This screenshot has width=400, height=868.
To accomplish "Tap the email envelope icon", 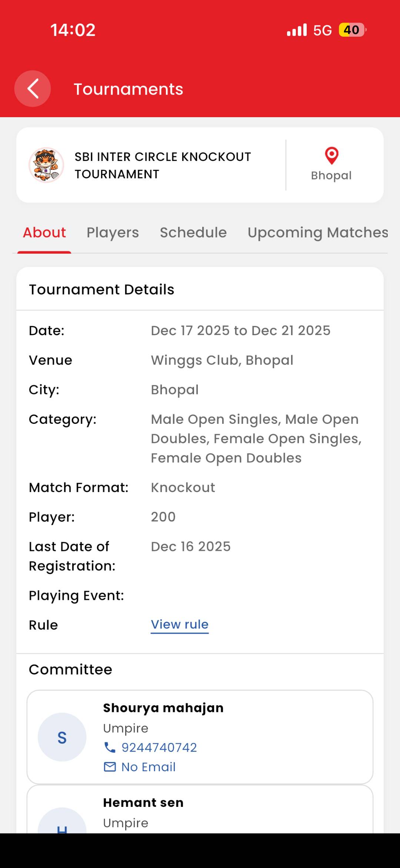I will [110, 767].
